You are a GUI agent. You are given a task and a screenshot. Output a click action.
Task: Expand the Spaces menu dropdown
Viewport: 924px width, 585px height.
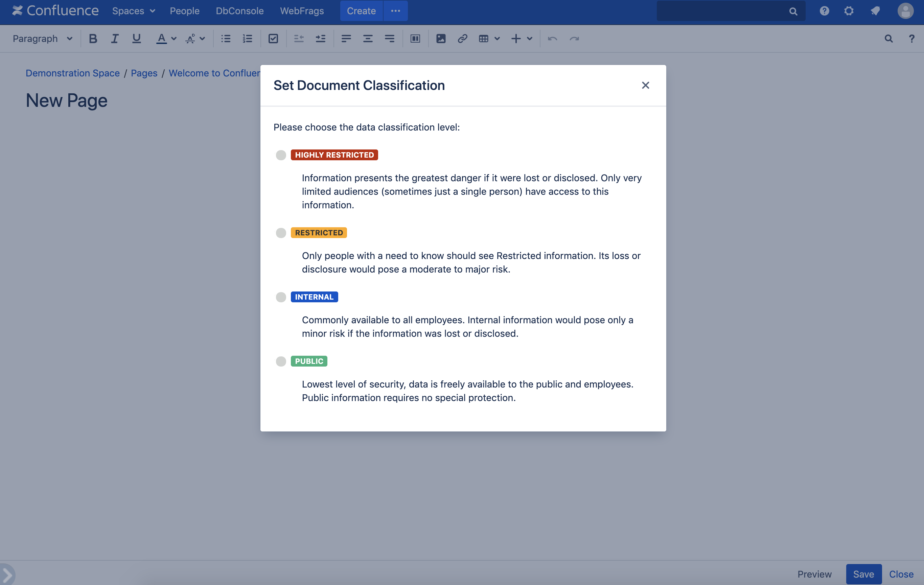click(x=134, y=11)
